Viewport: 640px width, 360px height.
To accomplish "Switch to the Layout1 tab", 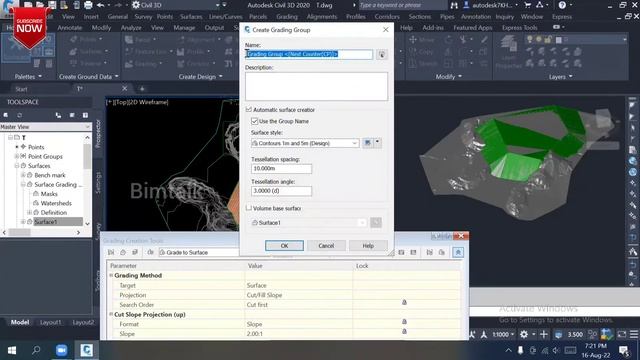I will pos(51,322).
